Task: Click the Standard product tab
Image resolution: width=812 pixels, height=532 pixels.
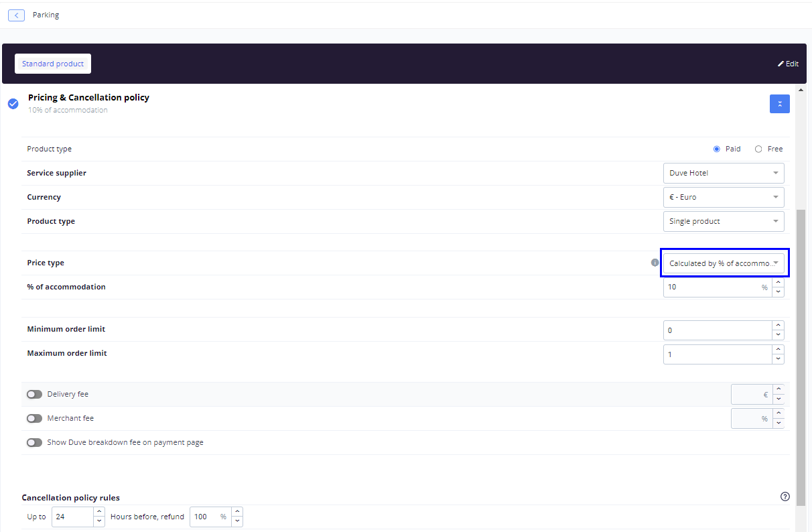Action: pos(53,64)
